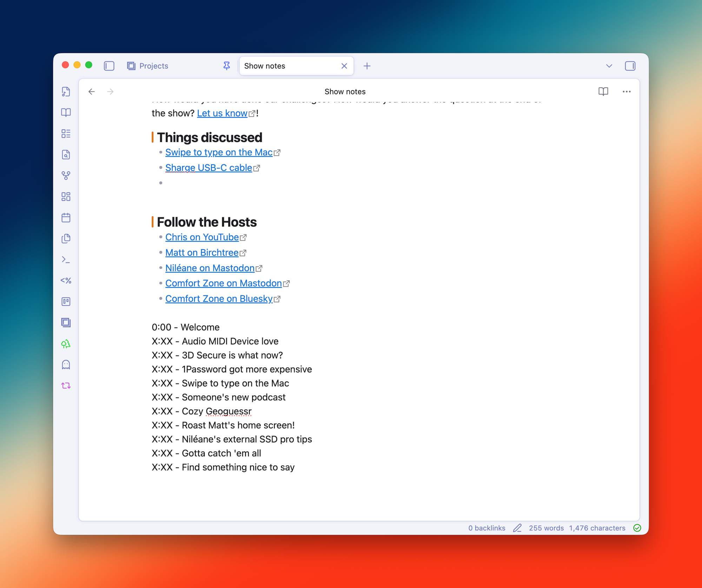Open the command palette terminal icon

pos(66,260)
